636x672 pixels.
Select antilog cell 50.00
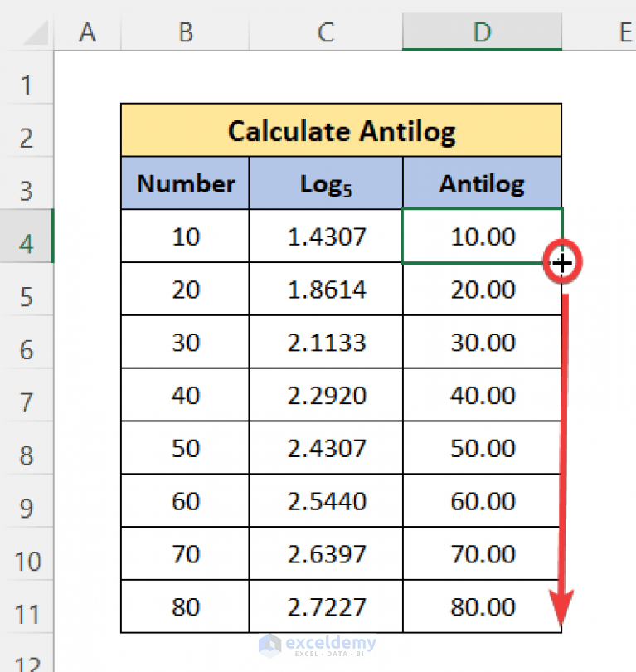tap(483, 448)
